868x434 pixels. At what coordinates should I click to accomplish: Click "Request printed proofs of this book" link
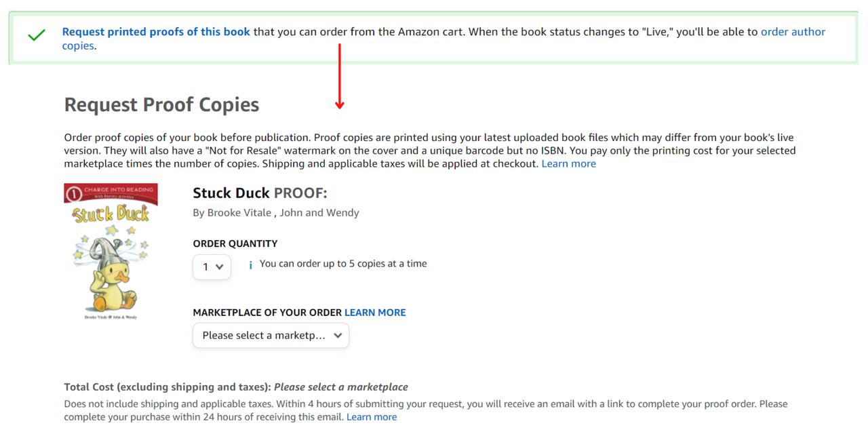pyautogui.click(x=155, y=31)
